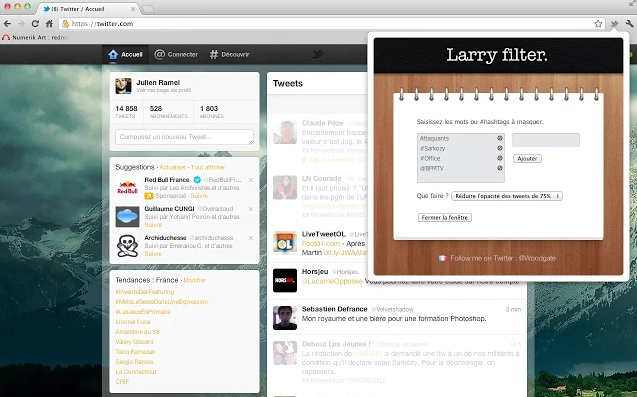The height and width of the screenshot is (397, 637).
Task: Close the Twitter browser tab
Action: [x=133, y=9]
